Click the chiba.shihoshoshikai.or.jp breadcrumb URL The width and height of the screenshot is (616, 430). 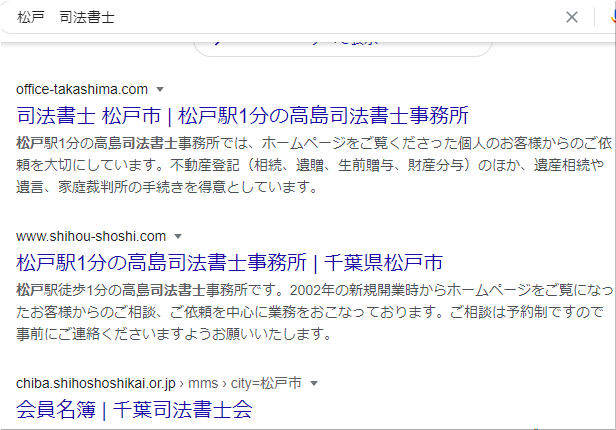[95, 383]
